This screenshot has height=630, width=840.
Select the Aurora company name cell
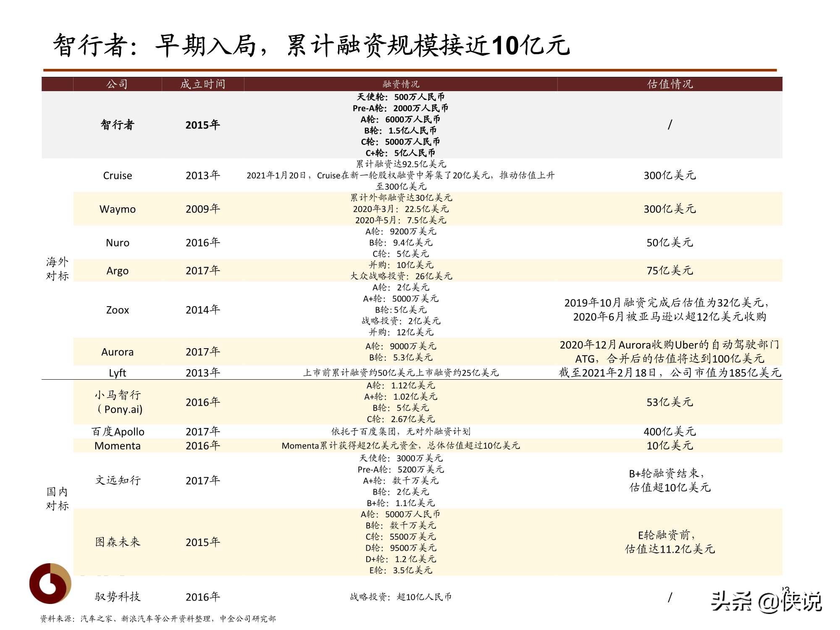[117, 352]
